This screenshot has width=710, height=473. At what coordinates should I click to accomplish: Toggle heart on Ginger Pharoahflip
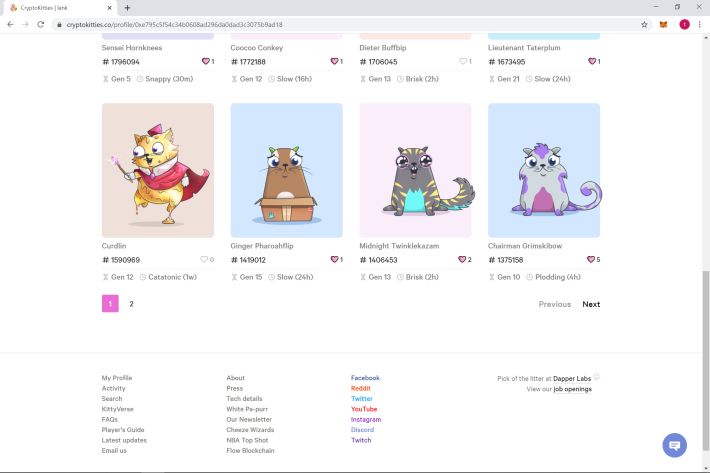point(334,259)
